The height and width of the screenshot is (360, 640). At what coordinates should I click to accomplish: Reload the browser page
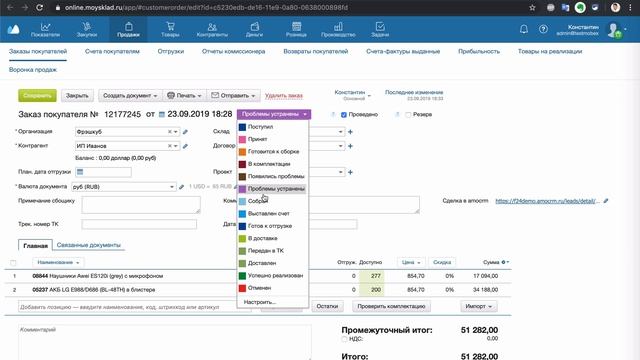(40, 7)
